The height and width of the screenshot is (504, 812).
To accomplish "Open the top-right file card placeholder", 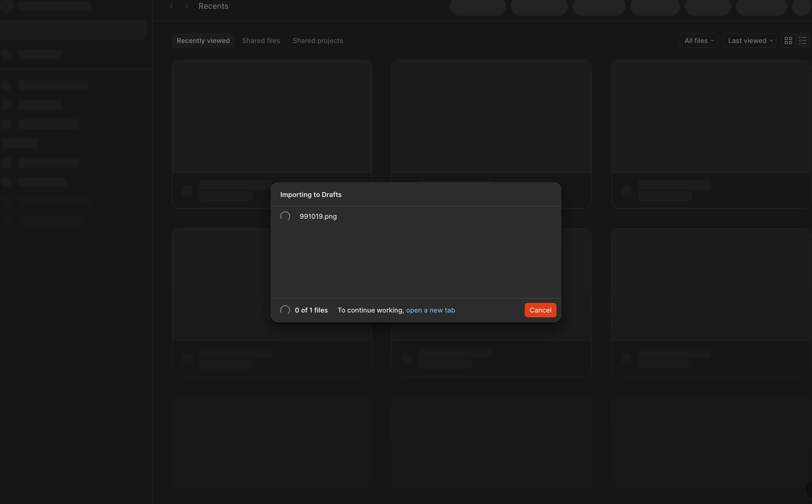I will click(711, 117).
